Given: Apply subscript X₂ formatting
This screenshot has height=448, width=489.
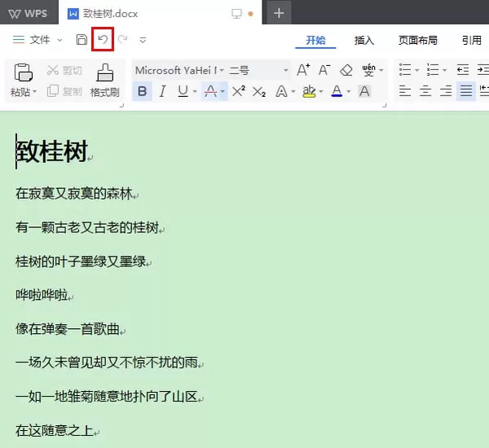Looking at the screenshot, I should click(x=259, y=92).
